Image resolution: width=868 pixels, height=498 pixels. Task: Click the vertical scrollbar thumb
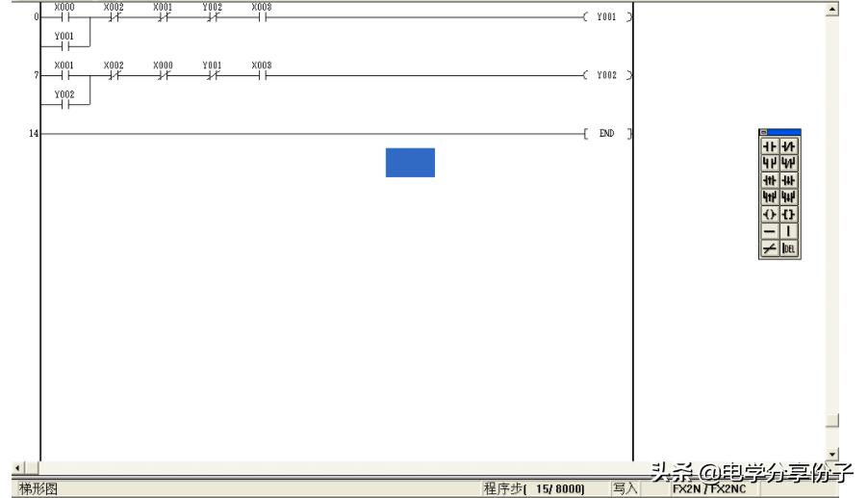[x=832, y=420]
